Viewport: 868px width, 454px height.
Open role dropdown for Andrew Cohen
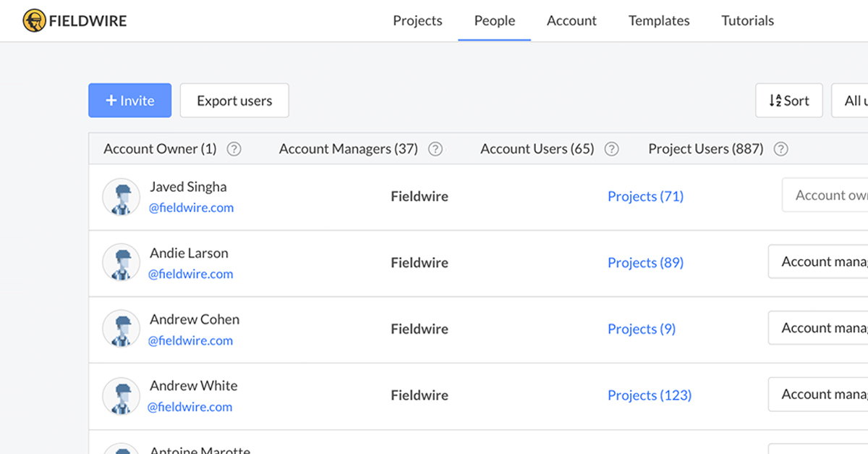click(x=818, y=328)
